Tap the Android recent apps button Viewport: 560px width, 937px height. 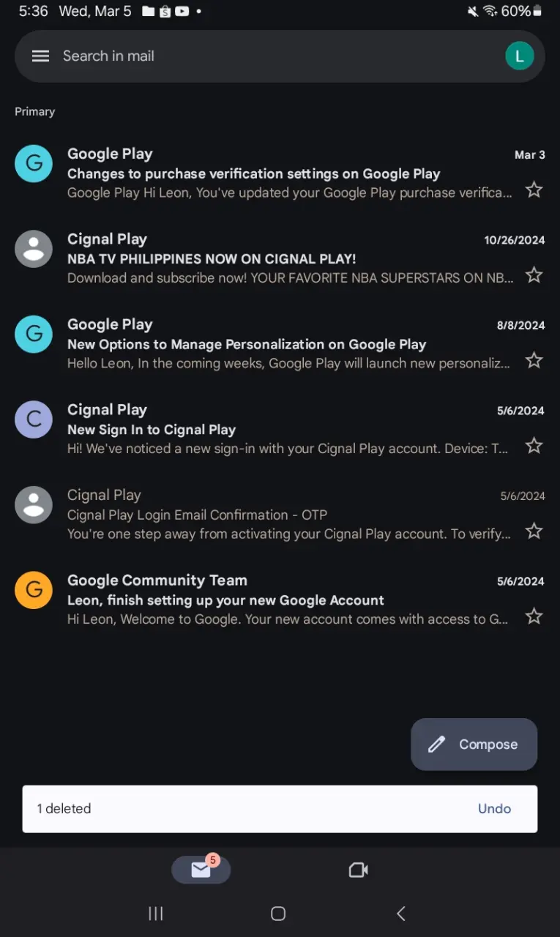click(156, 913)
